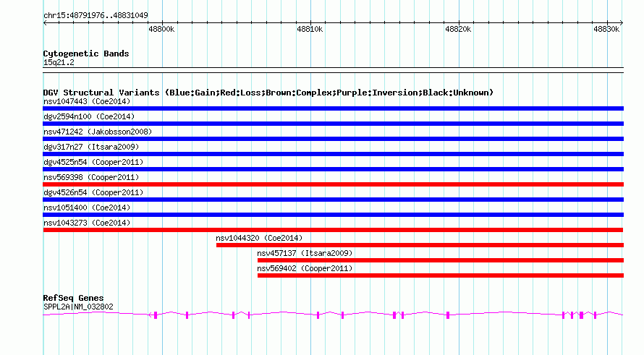Open variant nsv1047443 (Coe2014) label
644x355 pixels.
pos(87,101)
